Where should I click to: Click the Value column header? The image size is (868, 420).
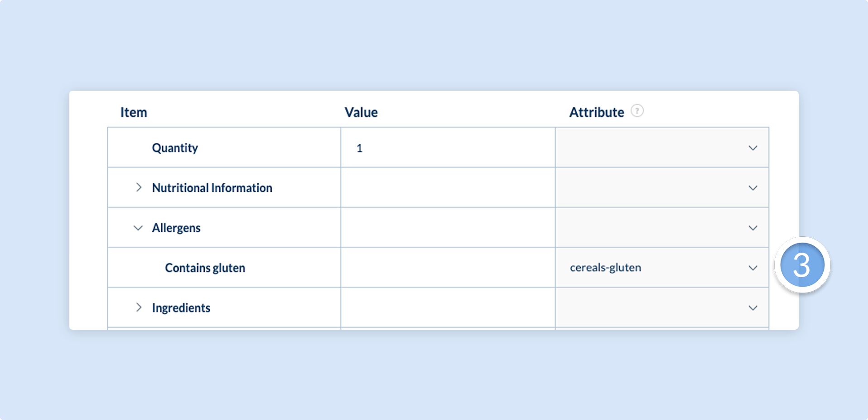pyautogui.click(x=361, y=112)
